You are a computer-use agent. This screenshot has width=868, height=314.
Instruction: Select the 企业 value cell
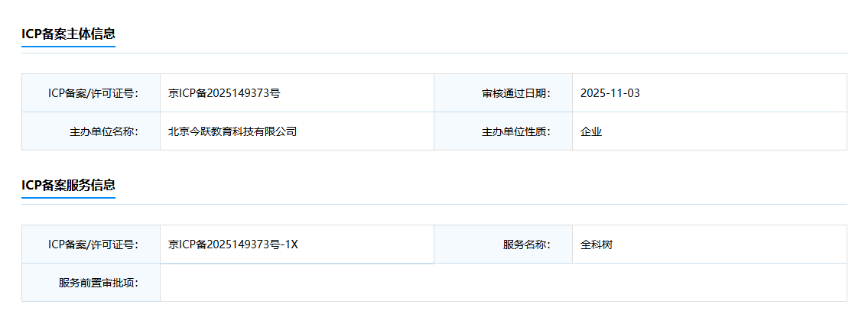[591, 131]
